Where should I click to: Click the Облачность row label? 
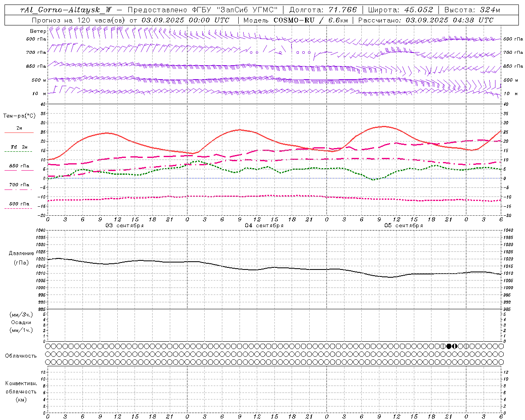point(21,356)
